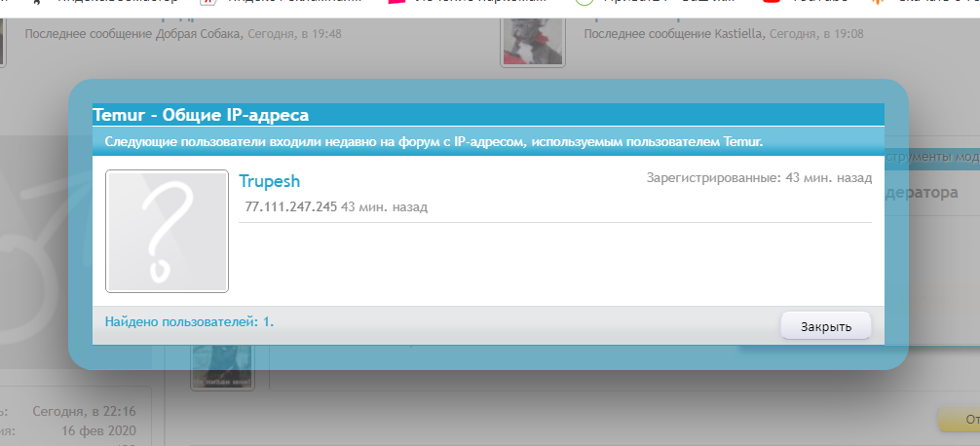This screenshot has width=980, height=446.
Task: Click Trupesh's placeholder avatar image
Action: [167, 231]
